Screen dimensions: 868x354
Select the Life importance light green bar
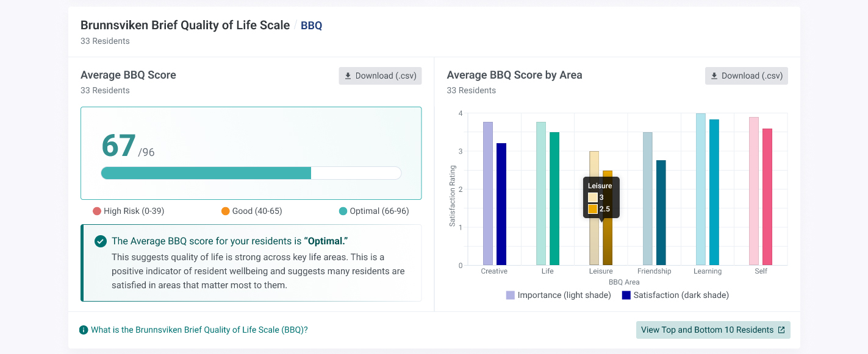coord(541,193)
